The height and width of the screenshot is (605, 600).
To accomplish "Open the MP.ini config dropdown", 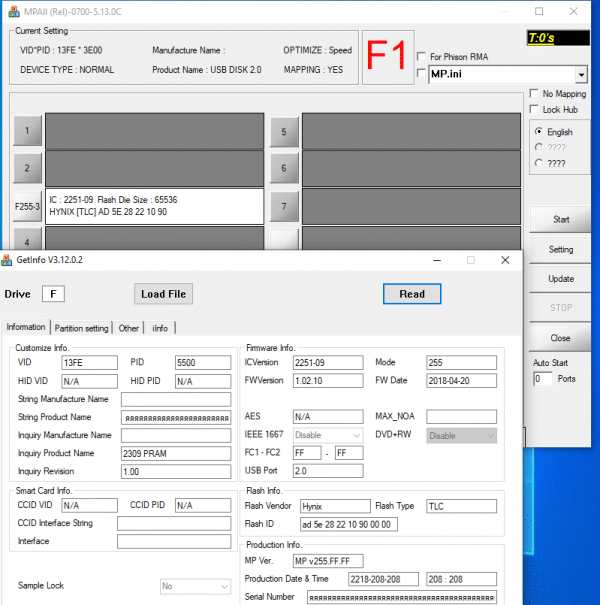I will point(581,74).
